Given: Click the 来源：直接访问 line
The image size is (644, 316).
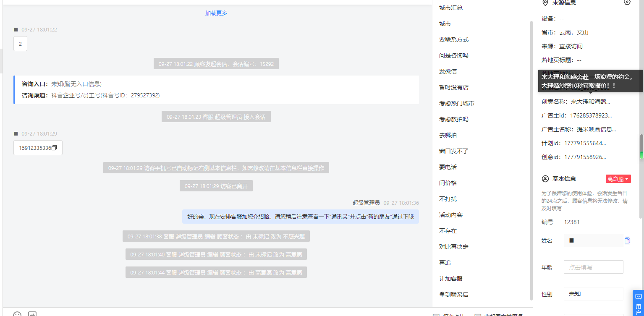Looking at the screenshot, I should pyautogui.click(x=562, y=46).
